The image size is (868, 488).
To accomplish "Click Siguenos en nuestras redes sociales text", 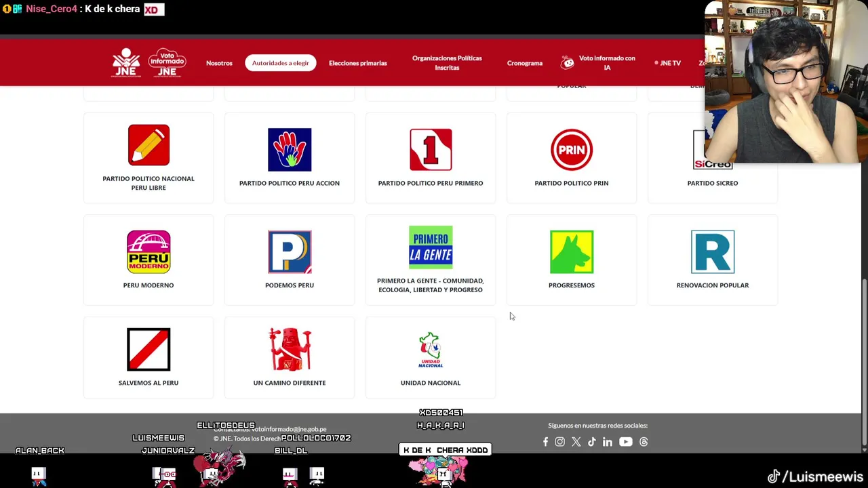I will 597,426.
